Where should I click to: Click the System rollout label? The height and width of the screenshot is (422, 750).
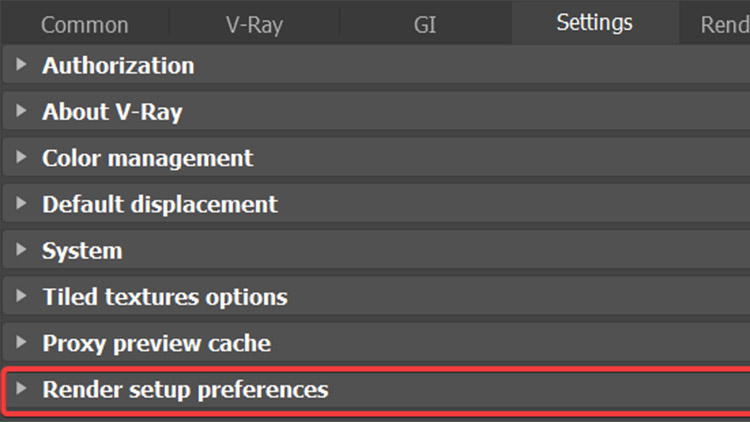pos(82,251)
